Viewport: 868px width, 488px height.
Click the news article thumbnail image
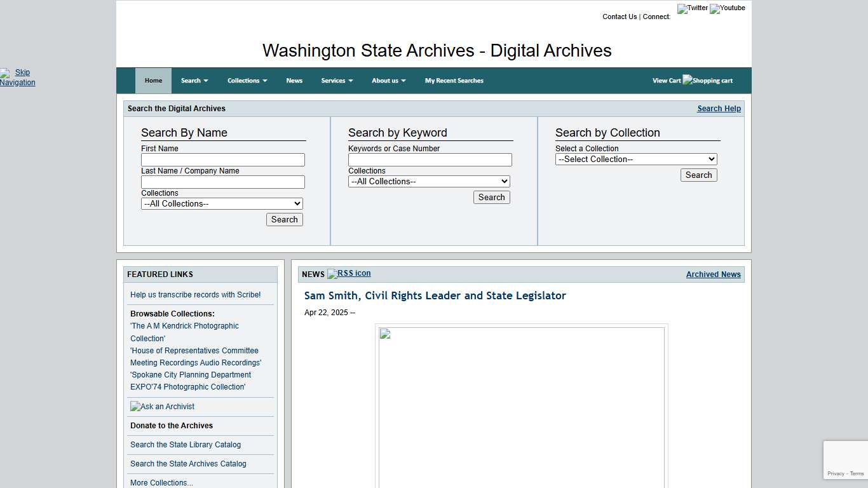coord(521,407)
